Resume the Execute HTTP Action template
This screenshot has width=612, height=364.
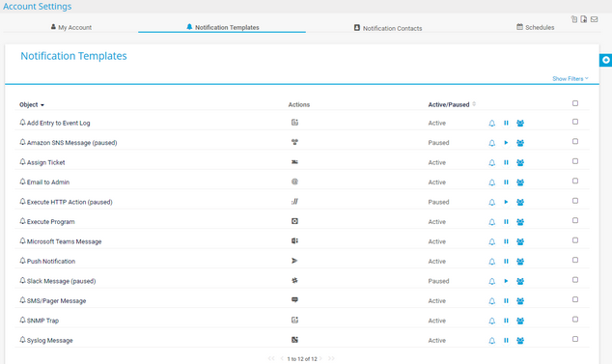pos(506,202)
